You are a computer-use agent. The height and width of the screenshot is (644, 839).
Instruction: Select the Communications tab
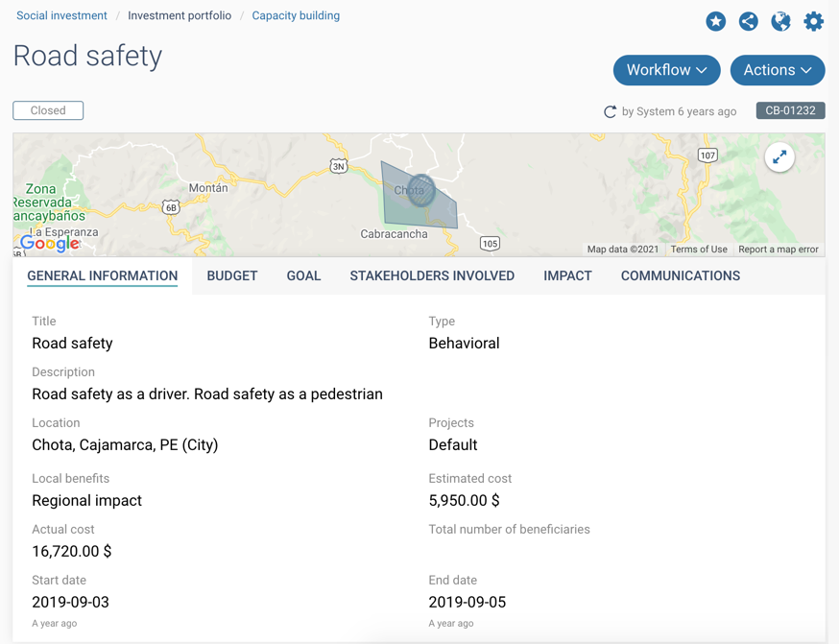680,275
